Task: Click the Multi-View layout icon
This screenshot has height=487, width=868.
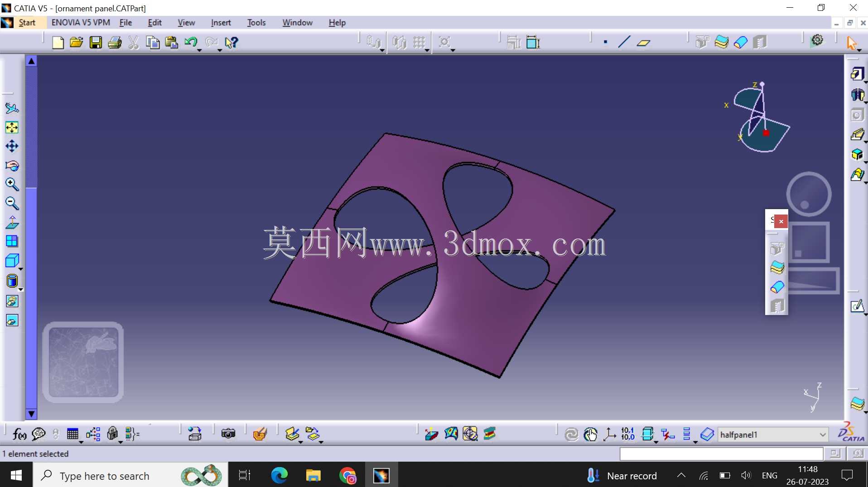Action: point(12,241)
